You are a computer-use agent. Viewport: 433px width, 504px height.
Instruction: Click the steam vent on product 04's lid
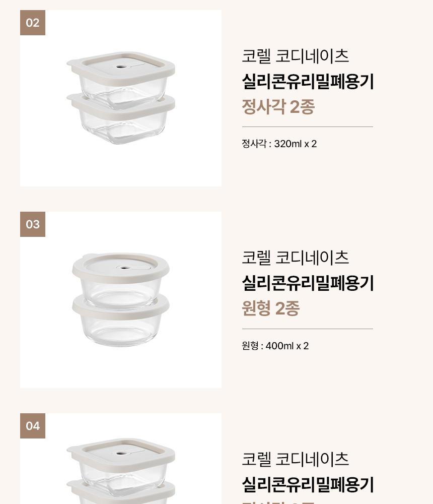[x=120, y=453]
